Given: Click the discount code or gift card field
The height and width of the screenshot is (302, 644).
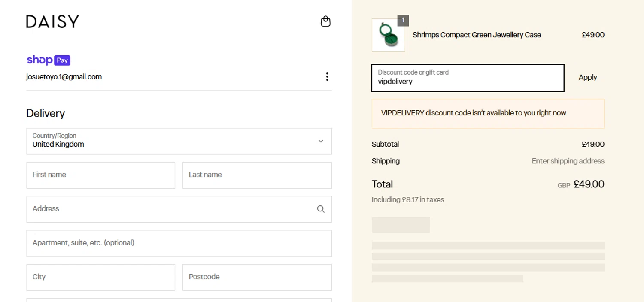Looking at the screenshot, I should (x=468, y=78).
